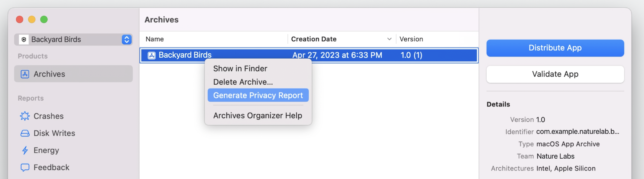Click the green zoom window button

[x=44, y=19]
